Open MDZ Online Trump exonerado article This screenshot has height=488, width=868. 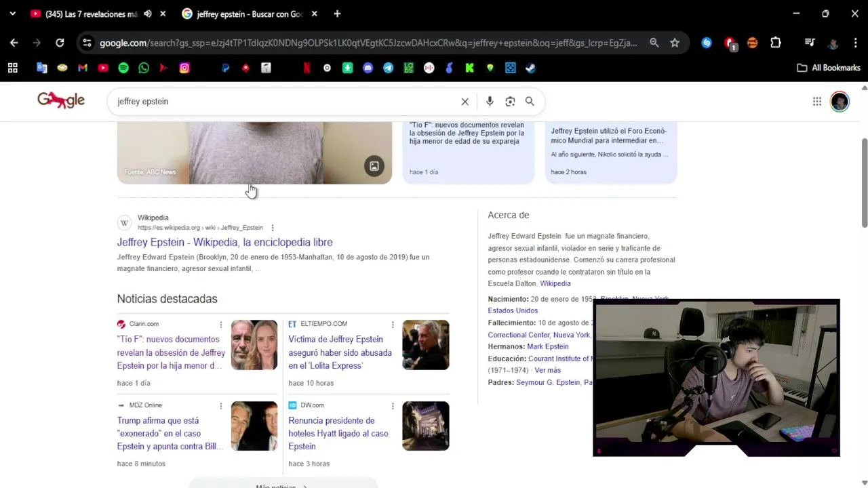point(170,433)
